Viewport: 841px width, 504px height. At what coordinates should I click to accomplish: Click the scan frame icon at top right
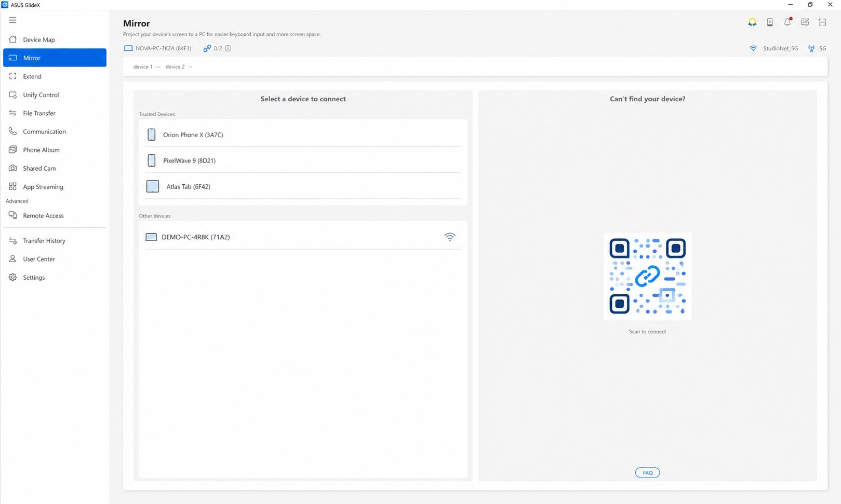822,22
